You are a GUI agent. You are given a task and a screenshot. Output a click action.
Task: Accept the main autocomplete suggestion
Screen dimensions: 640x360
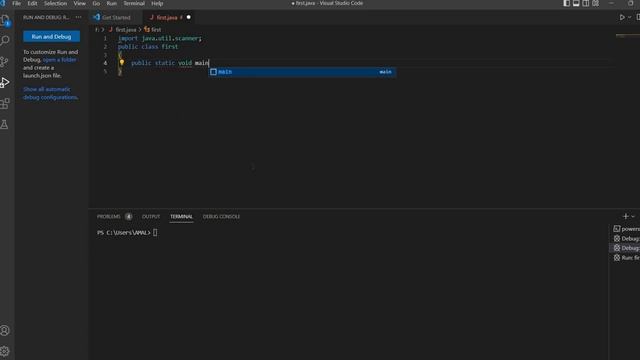pyautogui.click(x=302, y=72)
